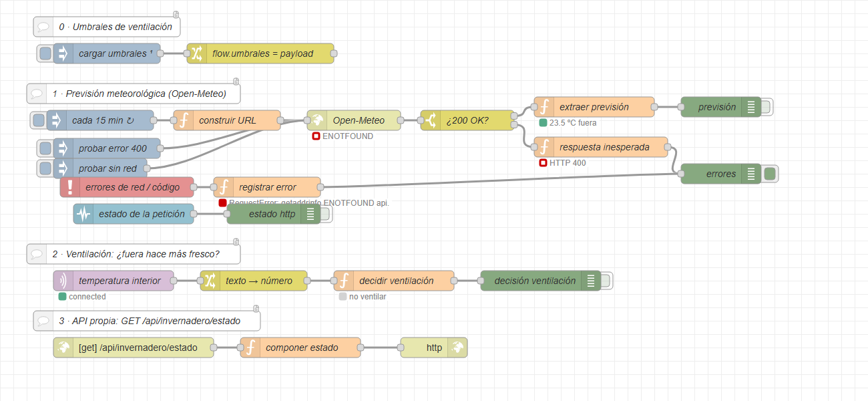
Task: Trigger the cada 15 min inject button
Action: pyautogui.click(x=39, y=120)
